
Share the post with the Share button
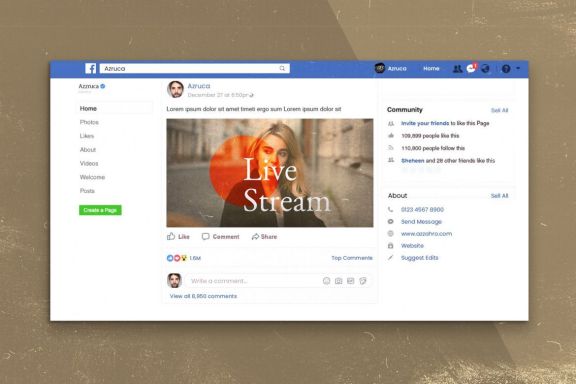264,237
